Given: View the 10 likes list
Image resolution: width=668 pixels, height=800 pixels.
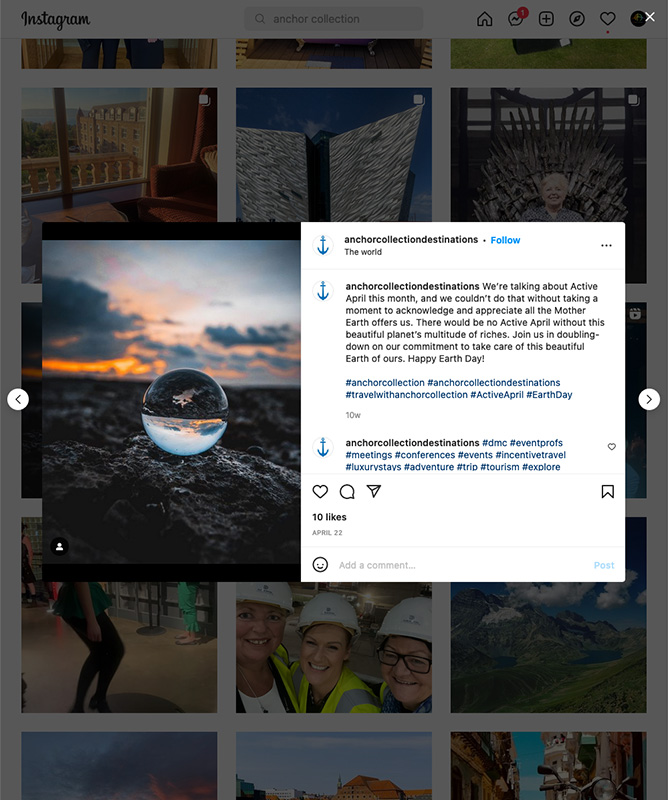Looking at the screenshot, I should click(329, 517).
